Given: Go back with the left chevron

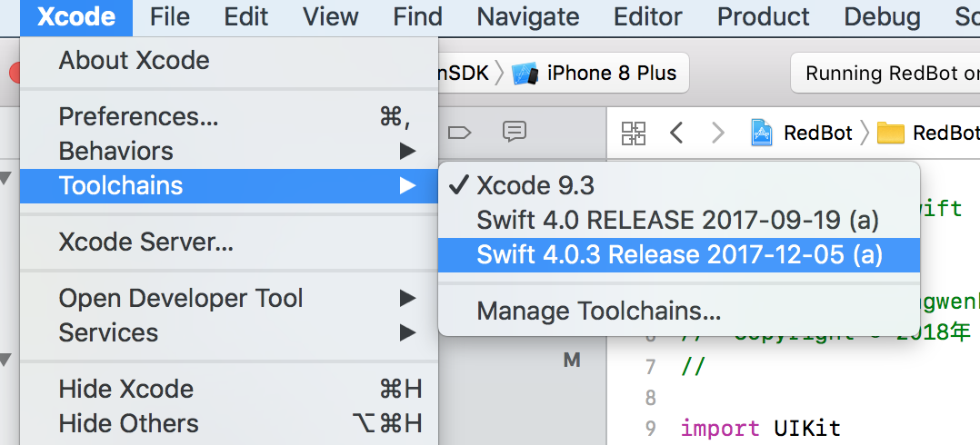Looking at the screenshot, I should pyautogui.click(x=676, y=133).
